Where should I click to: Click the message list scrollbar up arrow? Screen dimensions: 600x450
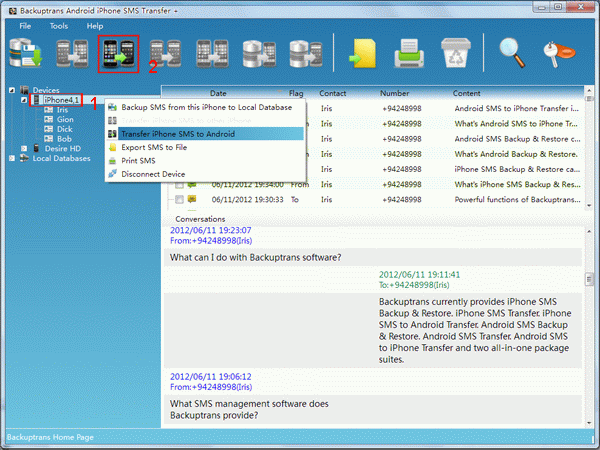pyautogui.click(x=589, y=91)
